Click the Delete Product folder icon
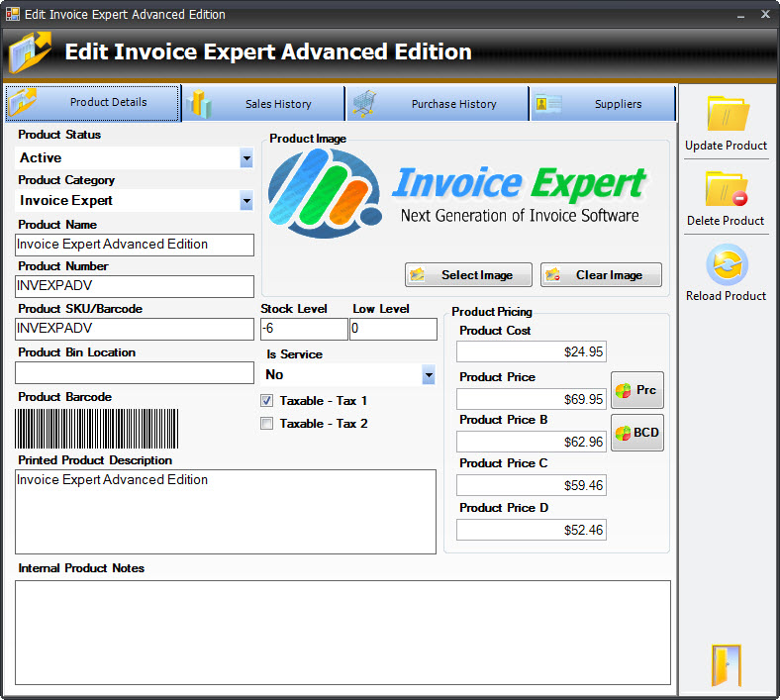The height and width of the screenshot is (700, 780). 727,189
